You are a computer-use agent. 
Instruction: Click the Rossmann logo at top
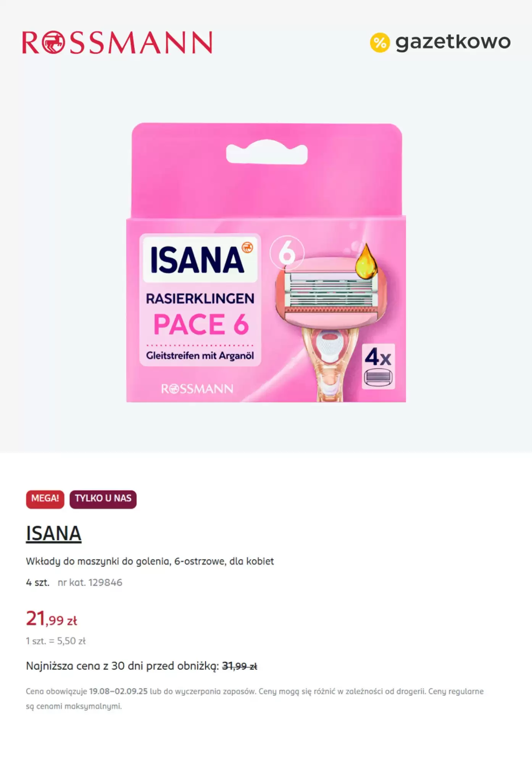[x=117, y=42]
